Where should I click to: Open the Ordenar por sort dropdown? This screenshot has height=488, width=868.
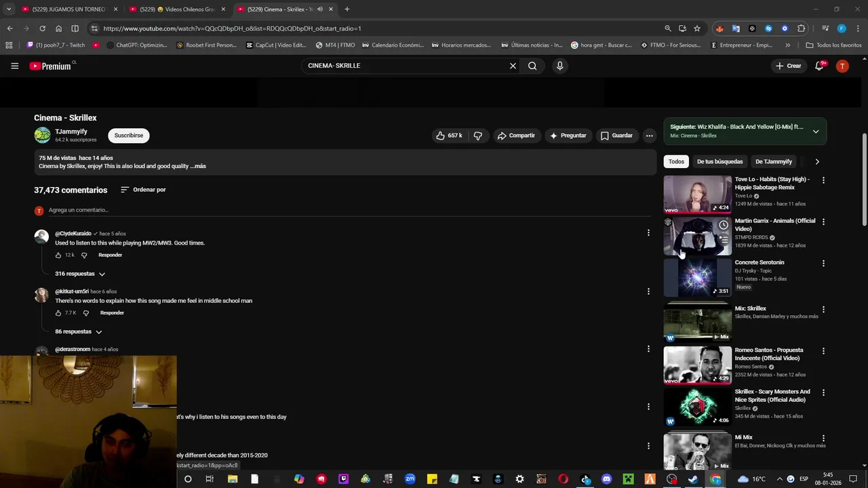[x=143, y=190]
